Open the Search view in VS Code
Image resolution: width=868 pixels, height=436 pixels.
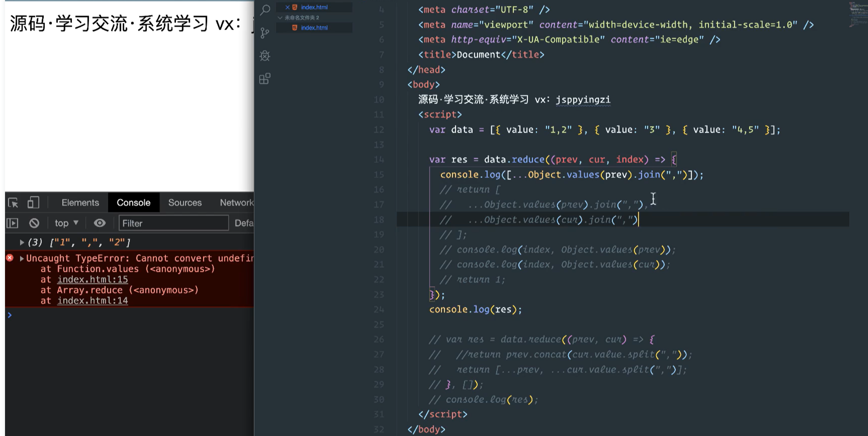265,10
